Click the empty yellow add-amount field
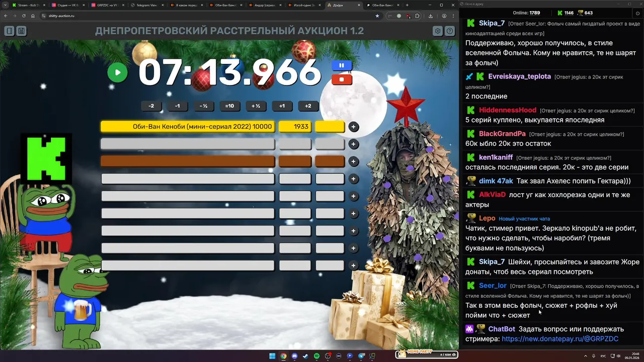Image resolution: width=644 pixels, height=362 pixels. coord(330,127)
